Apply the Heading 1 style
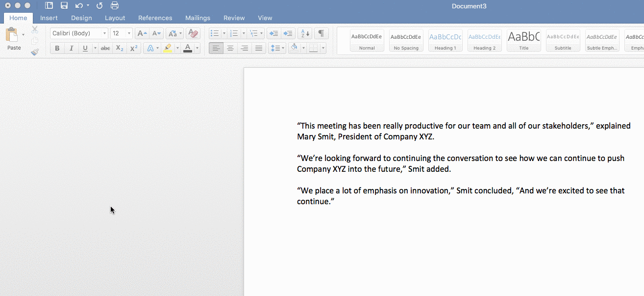 coord(445,40)
